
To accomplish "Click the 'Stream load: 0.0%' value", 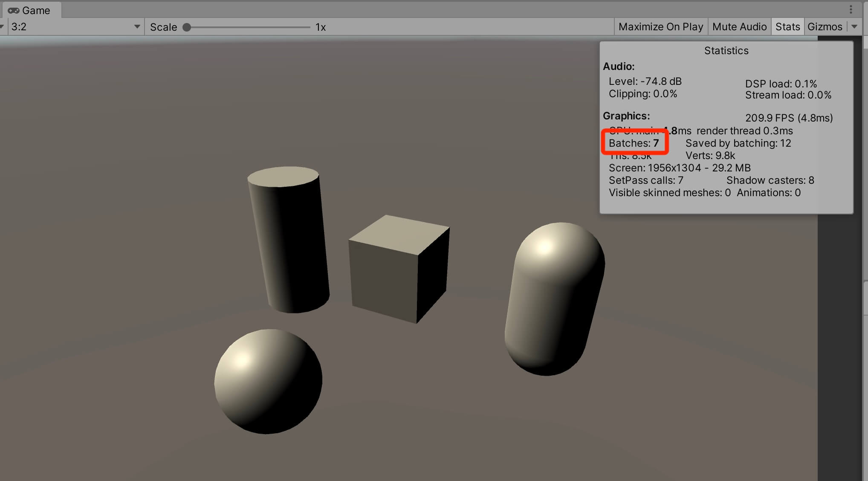I will tap(788, 95).
